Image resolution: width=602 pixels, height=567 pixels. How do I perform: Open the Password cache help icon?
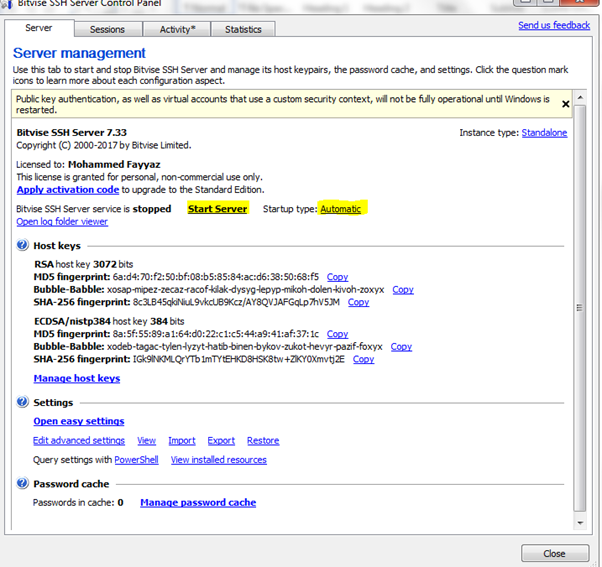(x=22, y=483)
